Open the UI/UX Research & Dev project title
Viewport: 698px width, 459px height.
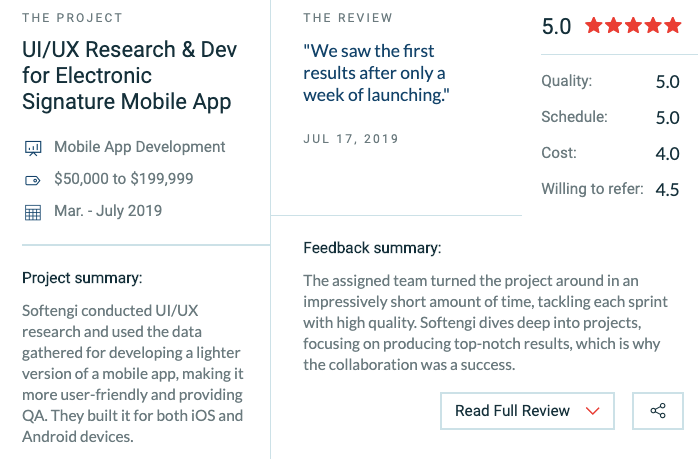(130, 75)
